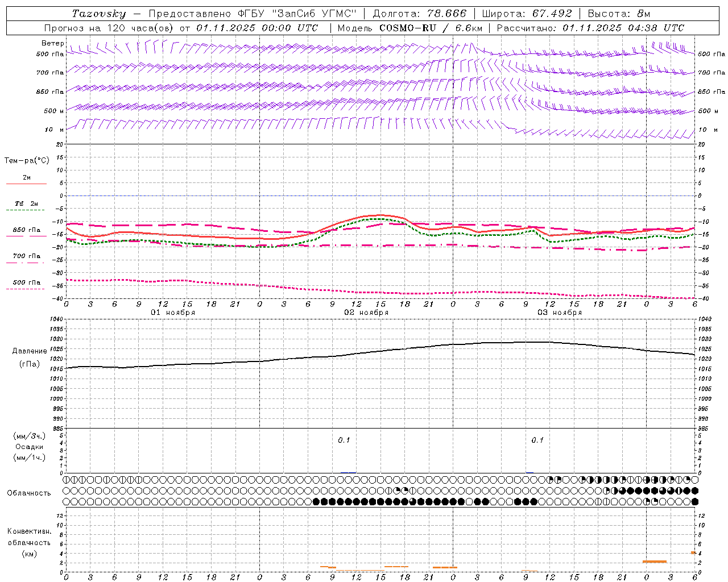This screenshot has width=728, height=582.
Task: Click the 0.1 precipitation value on 03 ноября
Action: coord(537,440)
